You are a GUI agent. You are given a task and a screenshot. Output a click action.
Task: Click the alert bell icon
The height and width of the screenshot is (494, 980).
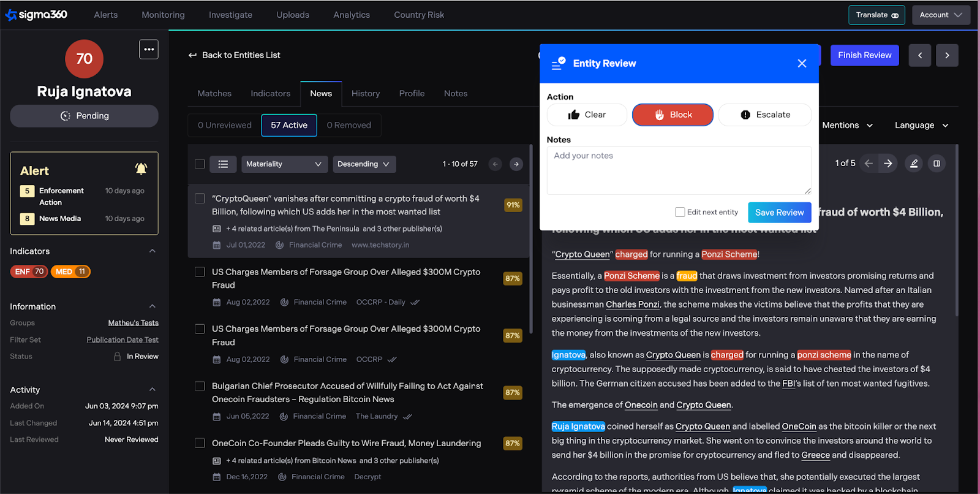point(141,169)
